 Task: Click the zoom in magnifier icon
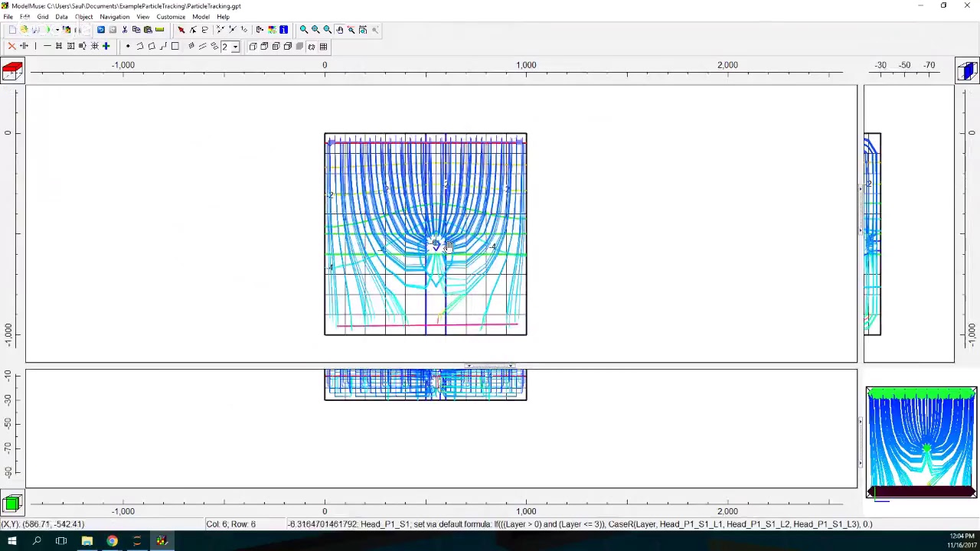tap(315, 30)
